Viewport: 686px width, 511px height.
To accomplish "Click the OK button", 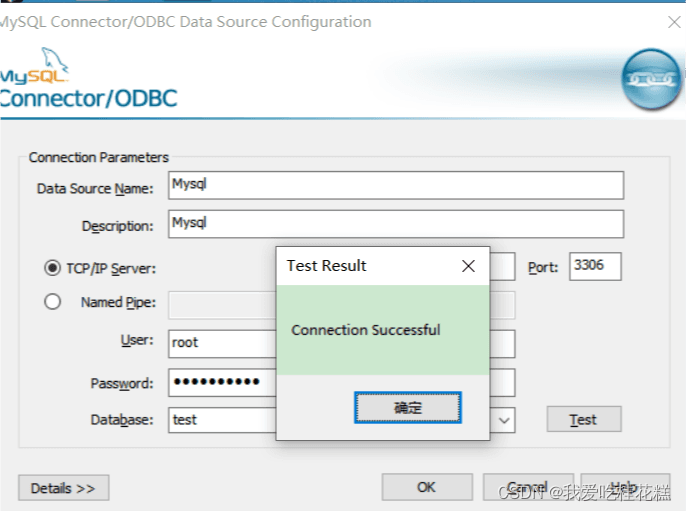I will click(426, 487).
